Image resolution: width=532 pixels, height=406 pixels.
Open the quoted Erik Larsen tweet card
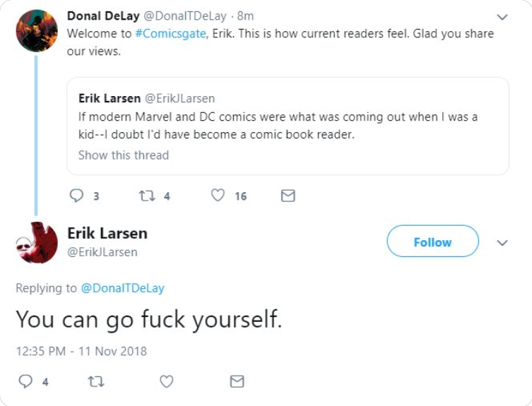click(288, 126)
